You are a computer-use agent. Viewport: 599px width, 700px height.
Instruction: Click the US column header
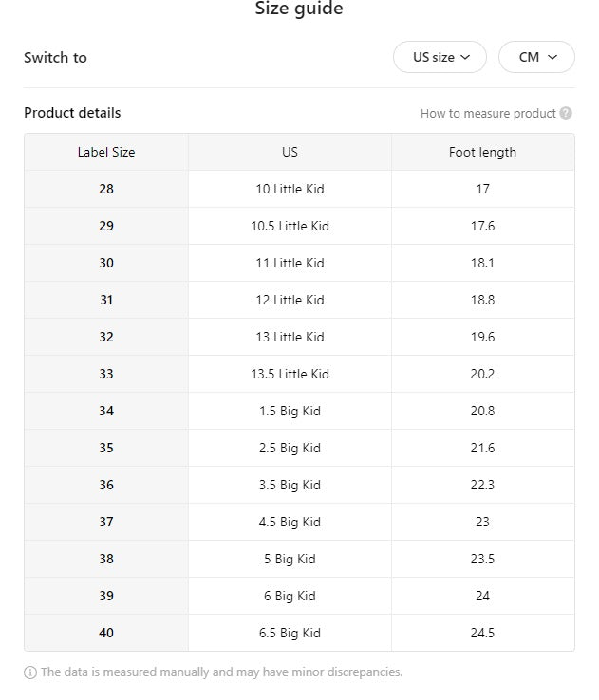290,152
